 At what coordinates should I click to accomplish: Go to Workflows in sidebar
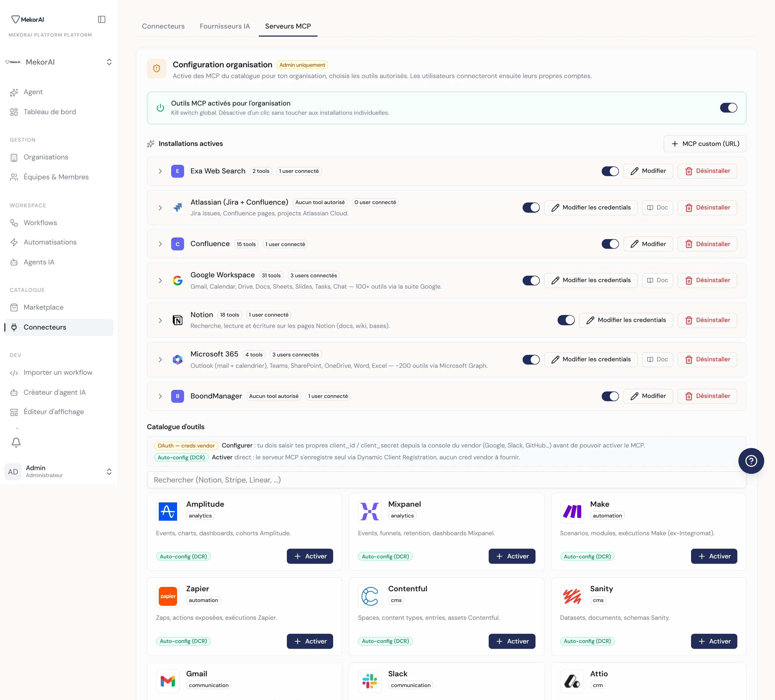pos(59,223)
